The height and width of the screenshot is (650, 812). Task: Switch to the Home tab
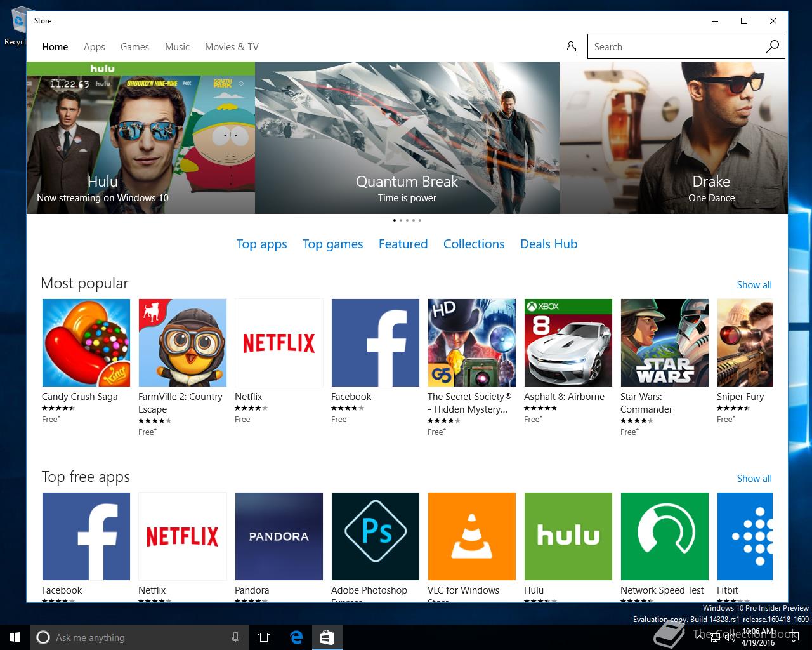coord(55,47)
